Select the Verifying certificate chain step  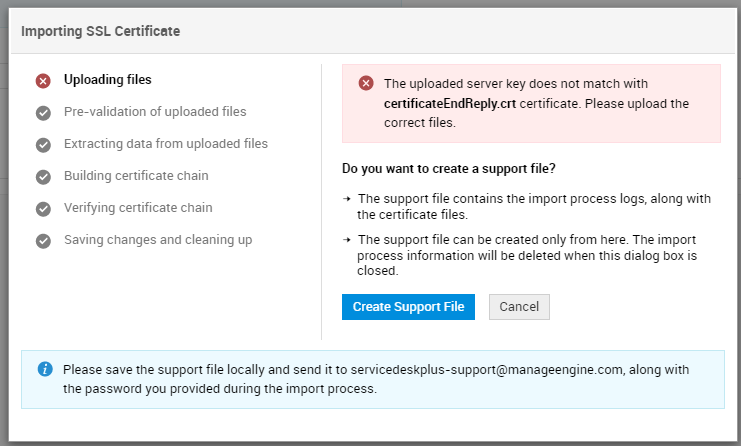138,208
